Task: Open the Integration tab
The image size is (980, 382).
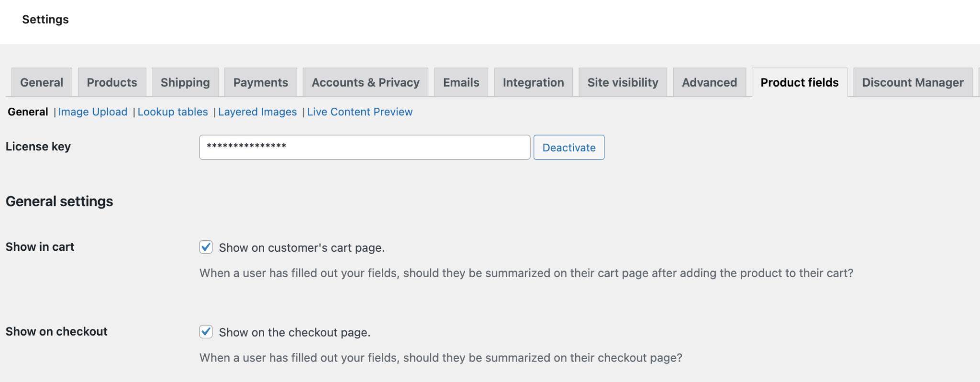Action: coord(533,82)
